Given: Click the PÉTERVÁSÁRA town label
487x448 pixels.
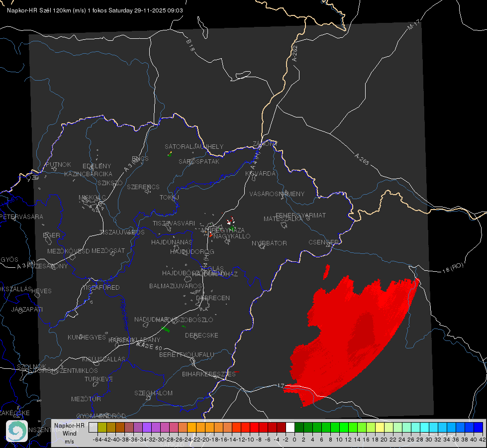Looking at the screenshot, I should pos(22,217).
